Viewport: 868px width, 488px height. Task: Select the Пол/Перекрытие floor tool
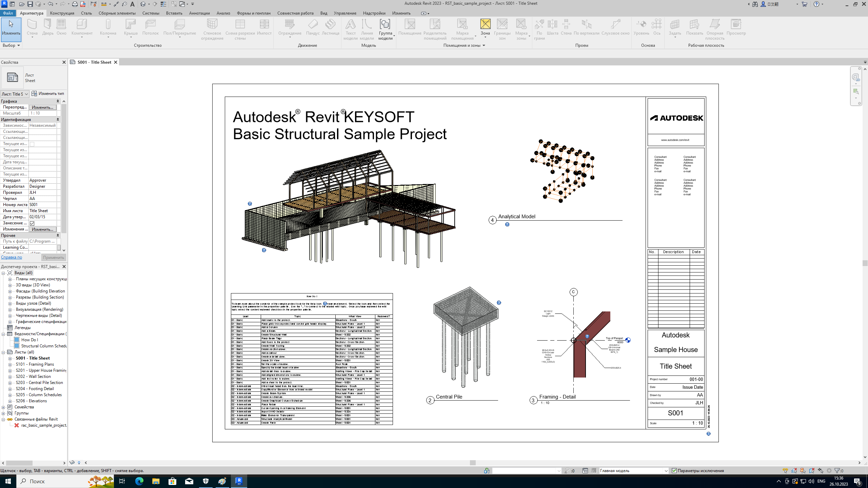click(180, 28)
